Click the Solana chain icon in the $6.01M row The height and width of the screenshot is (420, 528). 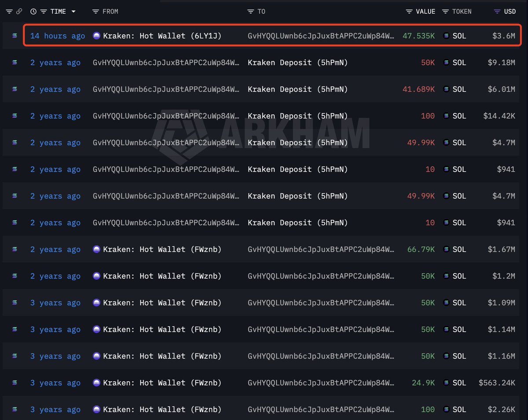coord(15,89)
